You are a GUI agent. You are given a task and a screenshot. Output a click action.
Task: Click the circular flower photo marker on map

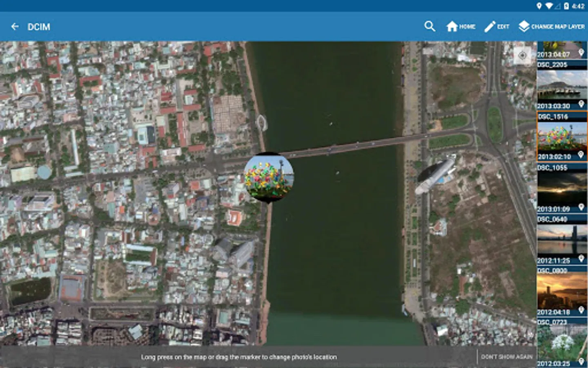pos(269,177)
